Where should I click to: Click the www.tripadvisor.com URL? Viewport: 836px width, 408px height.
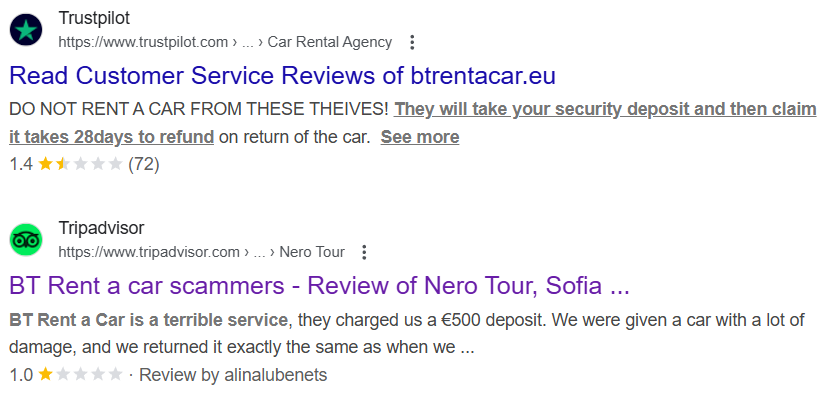[149, 252]
